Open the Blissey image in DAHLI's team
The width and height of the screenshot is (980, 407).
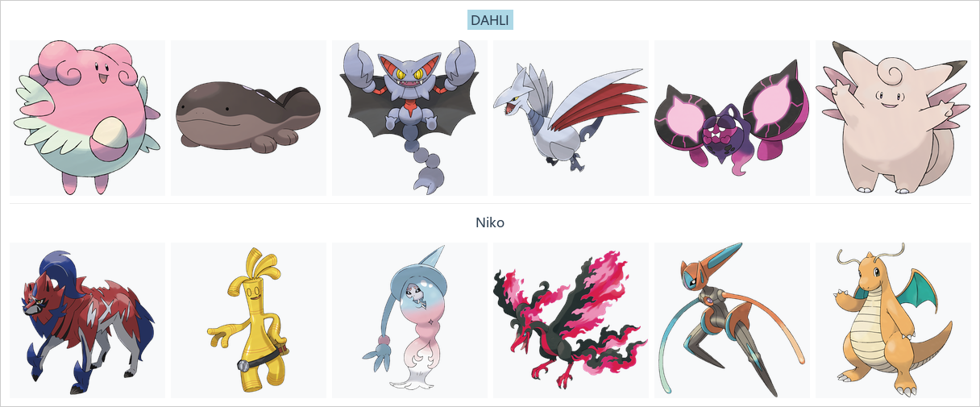[x=87, y=118]
